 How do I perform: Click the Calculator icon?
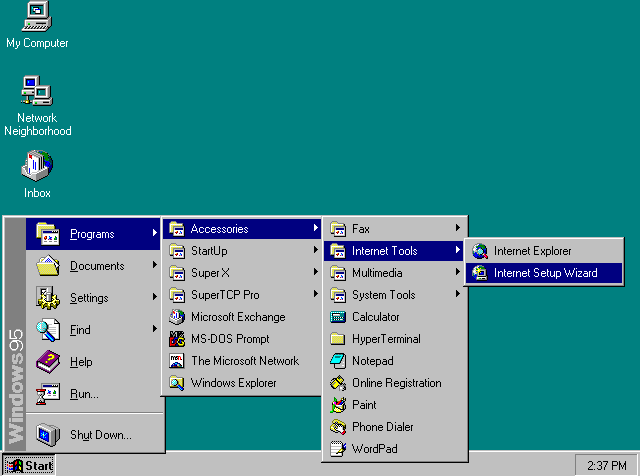click(x=338, y=317)
